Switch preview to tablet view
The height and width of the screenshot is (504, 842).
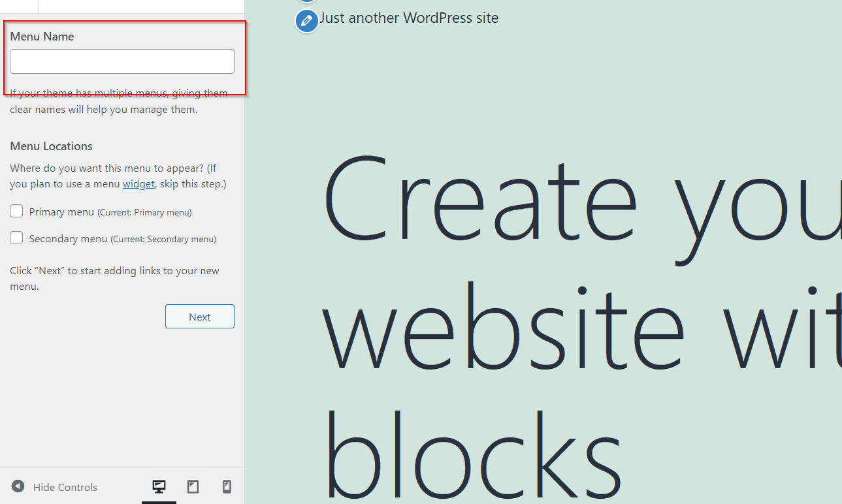pos(193,486)
